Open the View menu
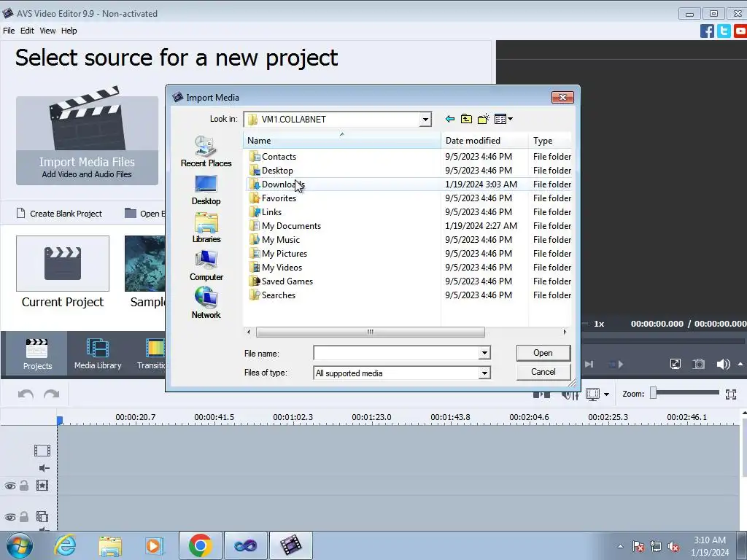Image resolution: width=747 pixels, height=560 pixels. click(47, 31)
